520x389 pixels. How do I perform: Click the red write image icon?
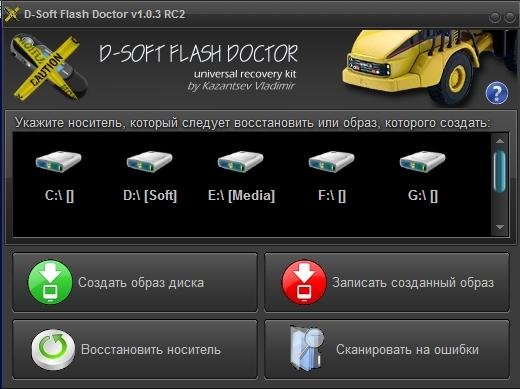coord(304,282)
